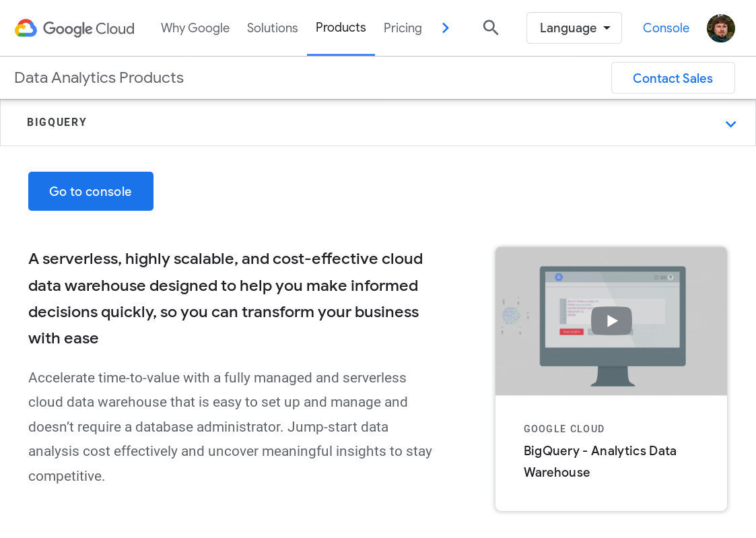
Task: Open the Why Google menu
Action: click(195, 28)
